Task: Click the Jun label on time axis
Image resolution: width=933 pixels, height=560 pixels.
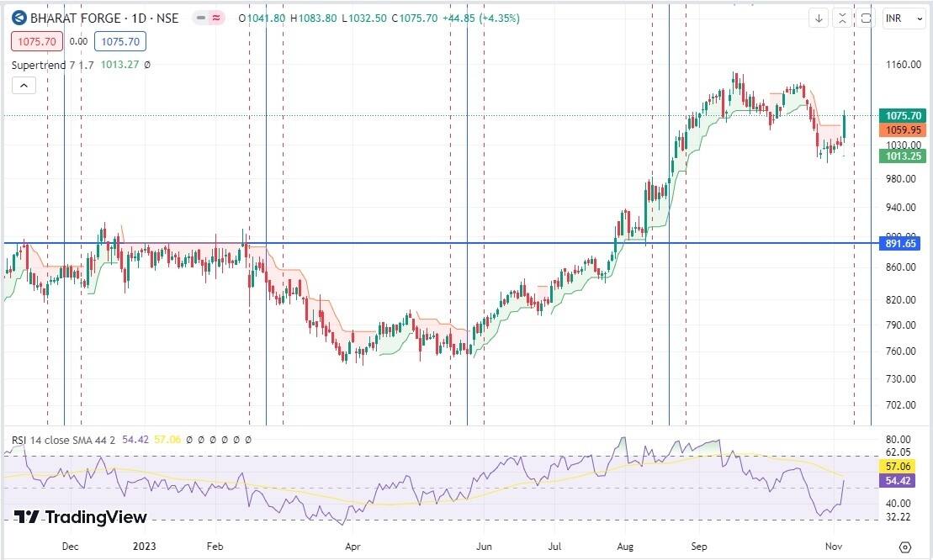Action: pyautogui.click(x=485, y=547)
